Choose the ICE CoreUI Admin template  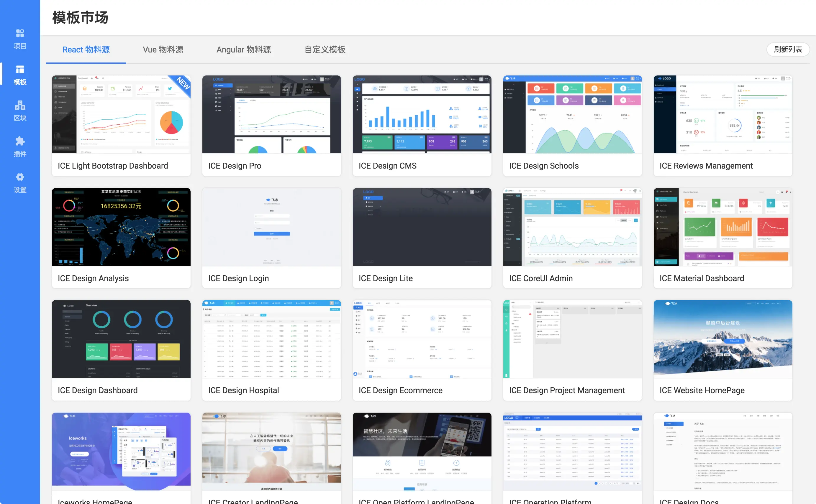point(572,227)
